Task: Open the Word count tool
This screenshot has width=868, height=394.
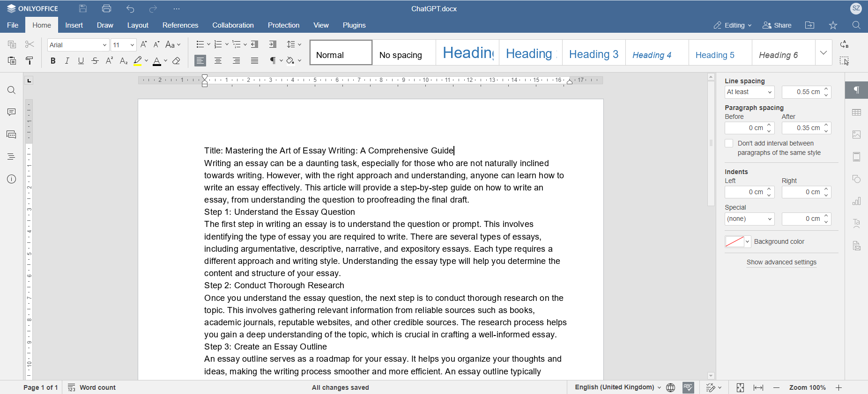Action: point(92,387)
